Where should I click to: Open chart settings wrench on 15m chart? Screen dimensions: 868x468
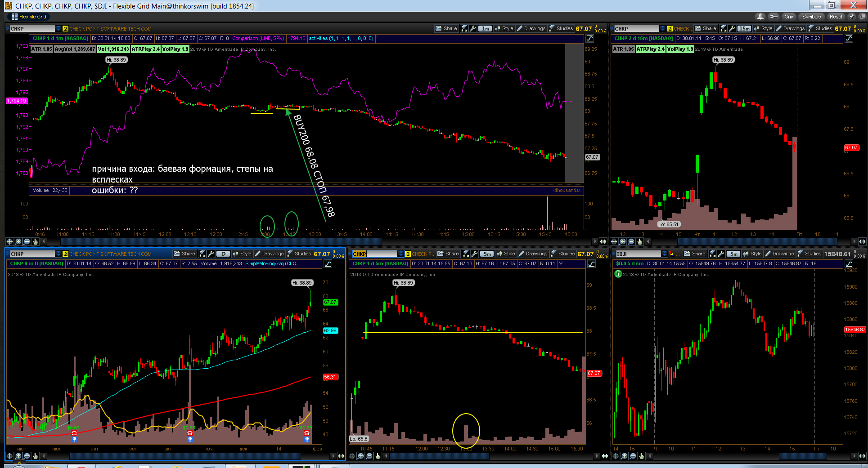pos(732,28)
